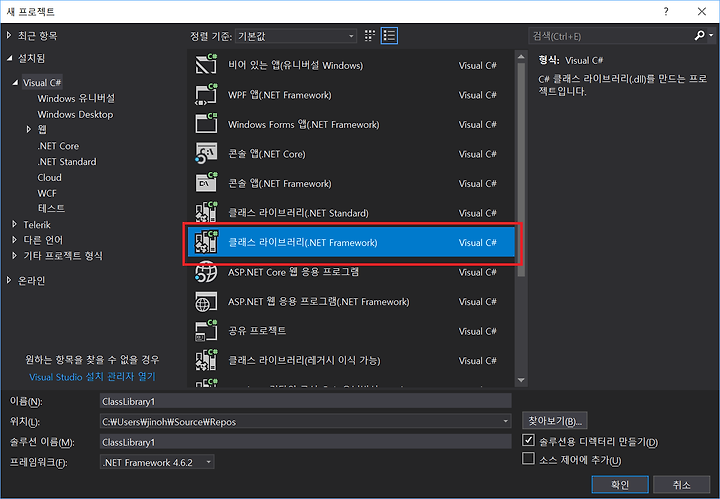Viewport: 720px width, 499px height.
Task: Open the 정렬 기준 기본값 dropdown
Action: click(x=296, y=36)
